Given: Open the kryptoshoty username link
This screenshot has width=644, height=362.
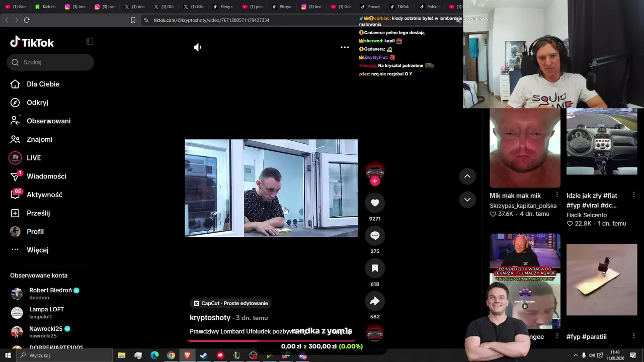Looking at the screenshot, I should pyautogui.click(x=210, y=318).
